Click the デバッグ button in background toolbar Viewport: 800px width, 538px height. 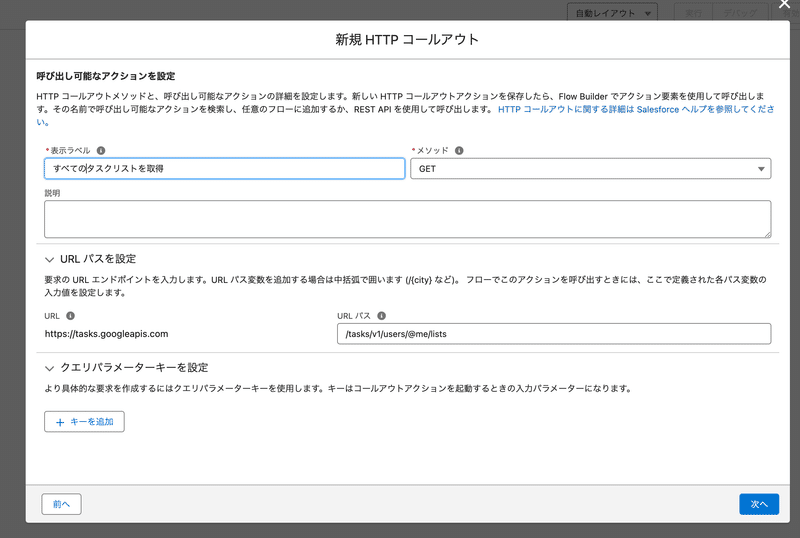[x=740, y=13]
